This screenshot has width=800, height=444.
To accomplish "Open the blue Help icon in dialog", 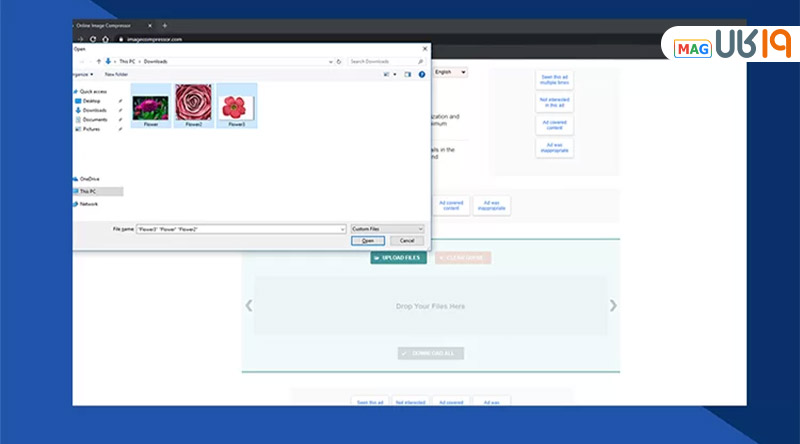I will 422,74.
